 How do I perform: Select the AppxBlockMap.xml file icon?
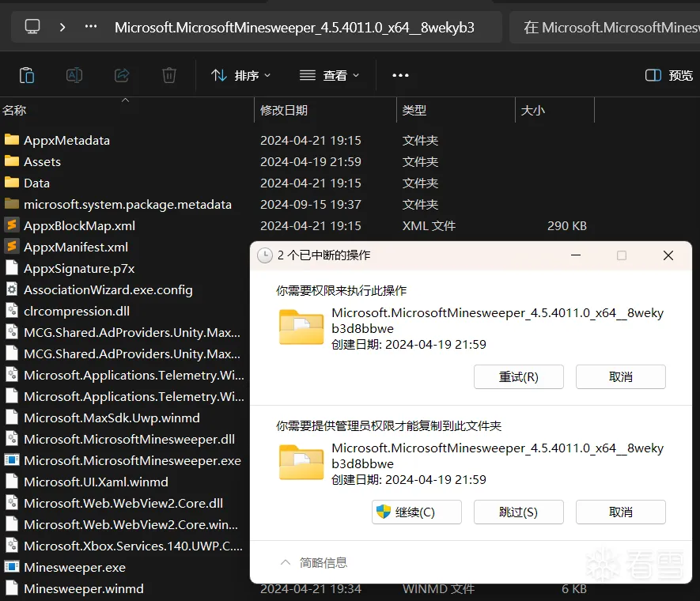[x=12, y=225]
